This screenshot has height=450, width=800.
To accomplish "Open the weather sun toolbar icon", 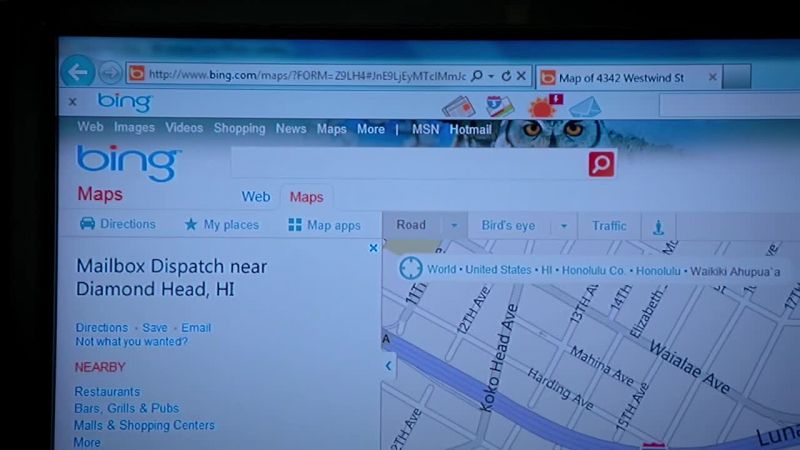I will click(x=545, y=107).
